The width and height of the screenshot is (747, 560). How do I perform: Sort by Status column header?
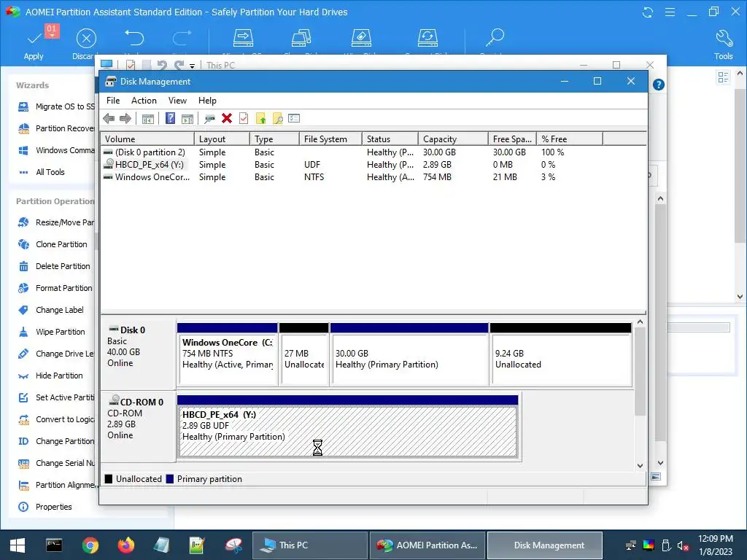pyautogui.click(x=390, y=139)
